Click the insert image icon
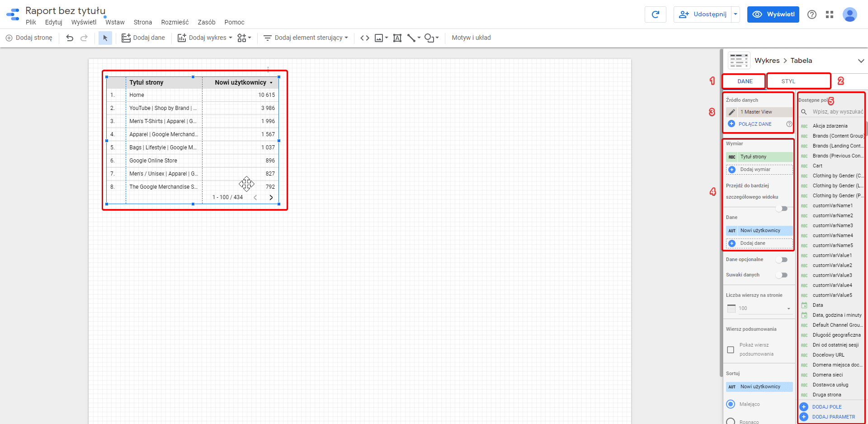This screenshot has height=424, width=868. click(379, 38)
